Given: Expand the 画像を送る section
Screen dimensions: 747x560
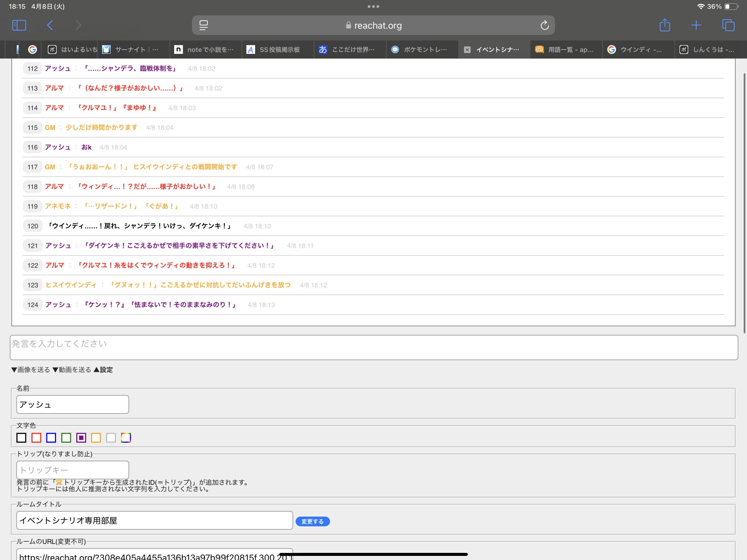Looking at the screenshot, I should (x=31, y=370).
